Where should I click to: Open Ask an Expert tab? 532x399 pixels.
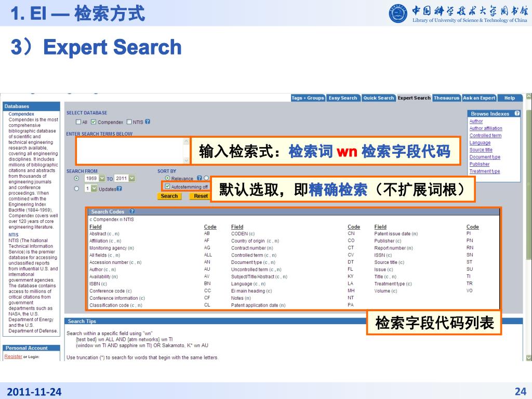tap(479, 98)
